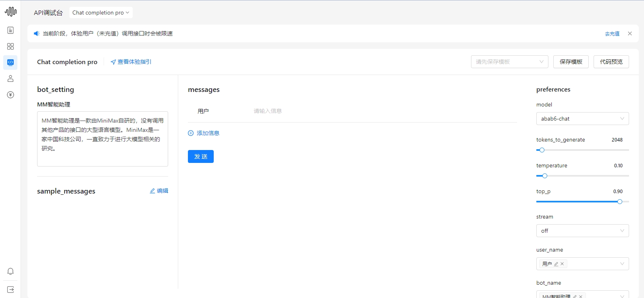Click the top_p slider handle
Image resolution: width=644 pixels, height=298 pixels.
click(x=620, y=202)
